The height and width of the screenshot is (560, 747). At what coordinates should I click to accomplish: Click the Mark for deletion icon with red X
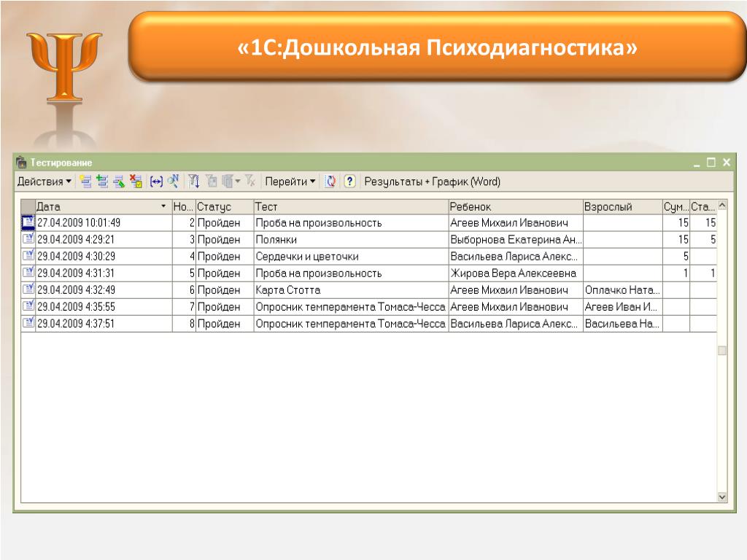[x=136, y=182]
